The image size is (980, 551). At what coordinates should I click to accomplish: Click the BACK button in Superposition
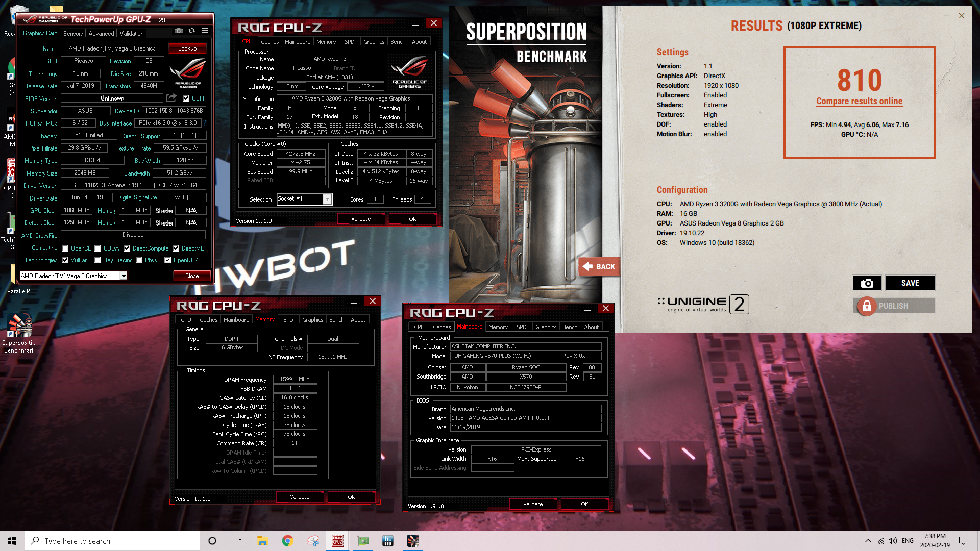click(599, 266)
